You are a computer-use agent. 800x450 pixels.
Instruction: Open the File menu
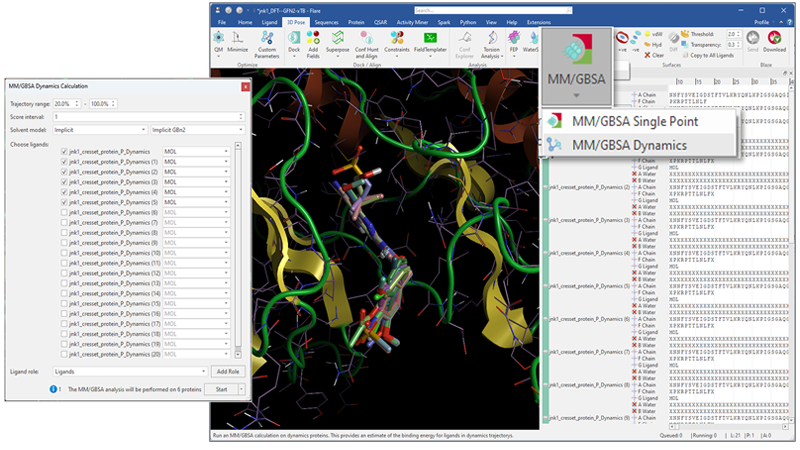[x=222, y=22]
